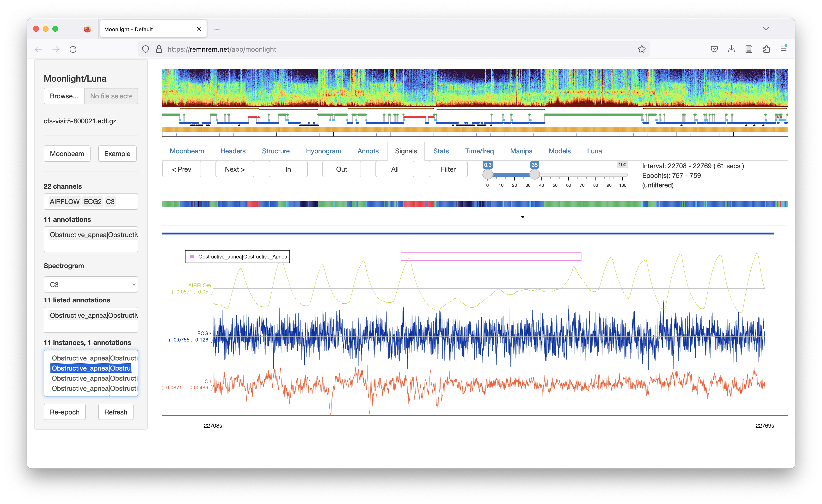Viewport: 822px width, 504px height.
Task: Close the Moonlight - Default tab
Action: (x=199, y=29)
